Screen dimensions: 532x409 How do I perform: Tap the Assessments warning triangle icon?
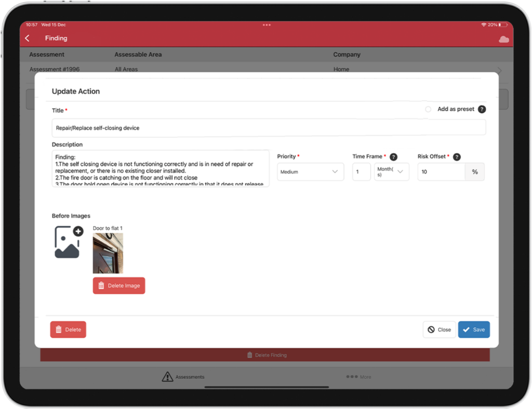point(167,376)
